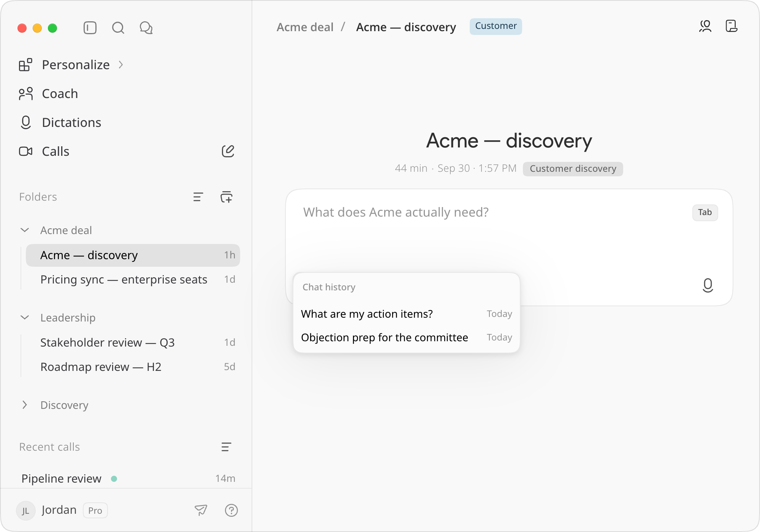Expand the Discovery folder
Screen dimensions: 760x532
pos(25,405)
